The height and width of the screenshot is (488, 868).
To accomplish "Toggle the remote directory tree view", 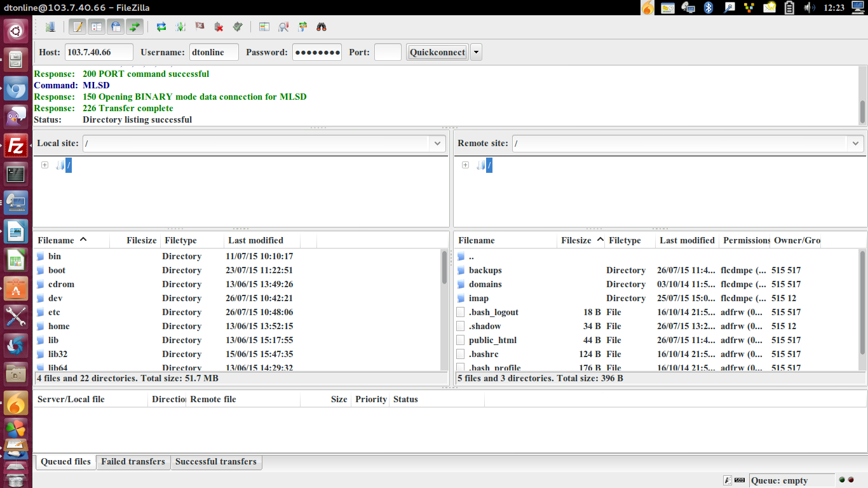I will point(116,27).
